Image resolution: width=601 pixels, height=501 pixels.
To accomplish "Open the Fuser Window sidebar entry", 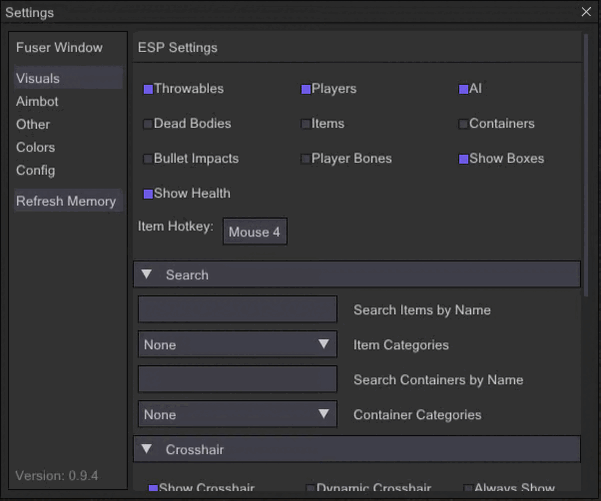I will point(59,47).
